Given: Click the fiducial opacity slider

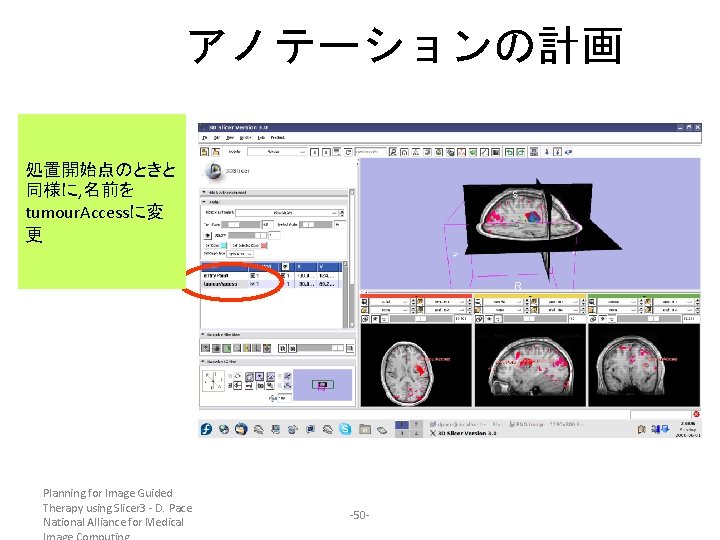Looking at the screenshot, I should pyautogui.click(x=248, y=236).
